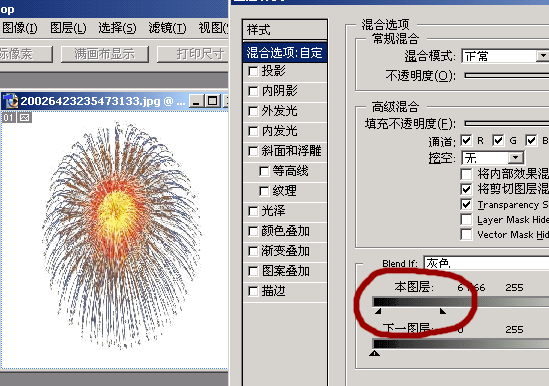The height and width of the screenshot is (386, 549).
Task: Select 混合选项:自定 in the styles list
Action: coord(285,53)
